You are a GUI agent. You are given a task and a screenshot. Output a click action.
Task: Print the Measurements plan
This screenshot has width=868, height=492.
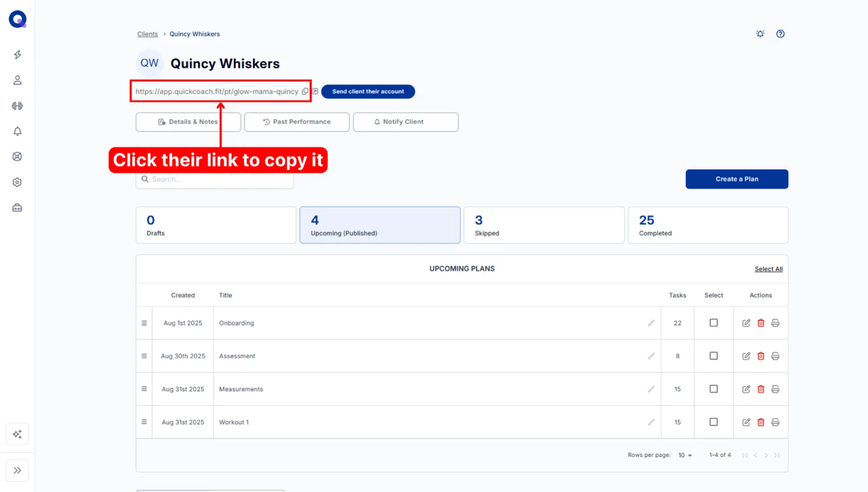click(x=775, y=389)
